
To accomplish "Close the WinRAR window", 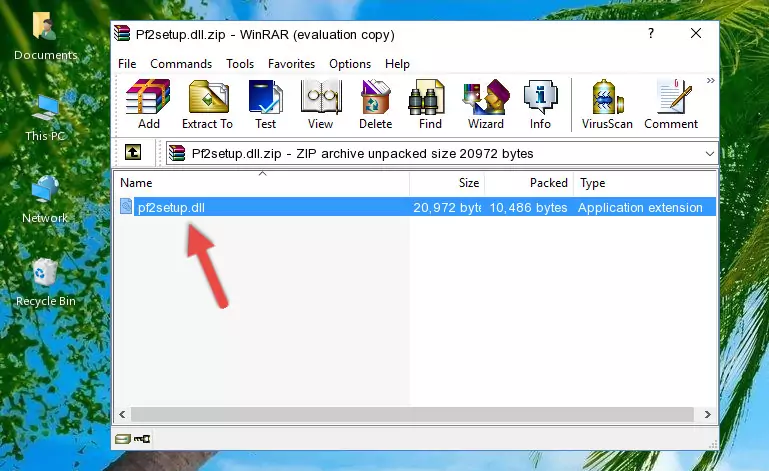I will [x=695, y=33].
